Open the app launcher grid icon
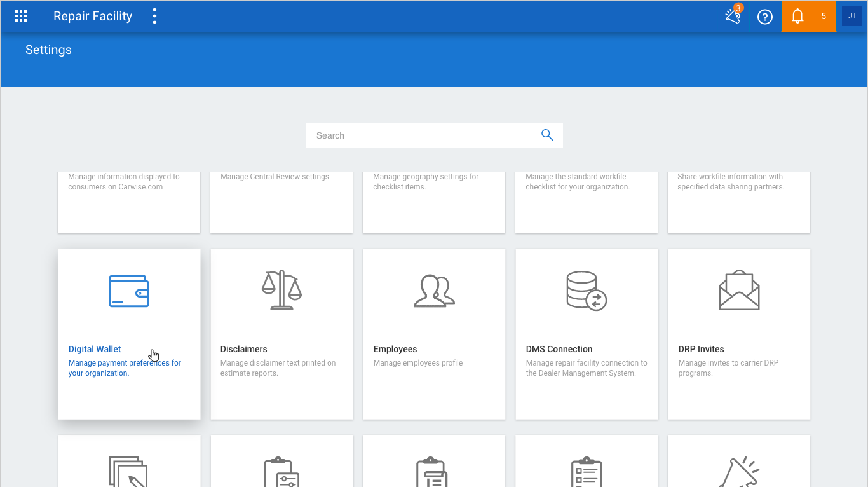868x487 pixels. [20, 16]
